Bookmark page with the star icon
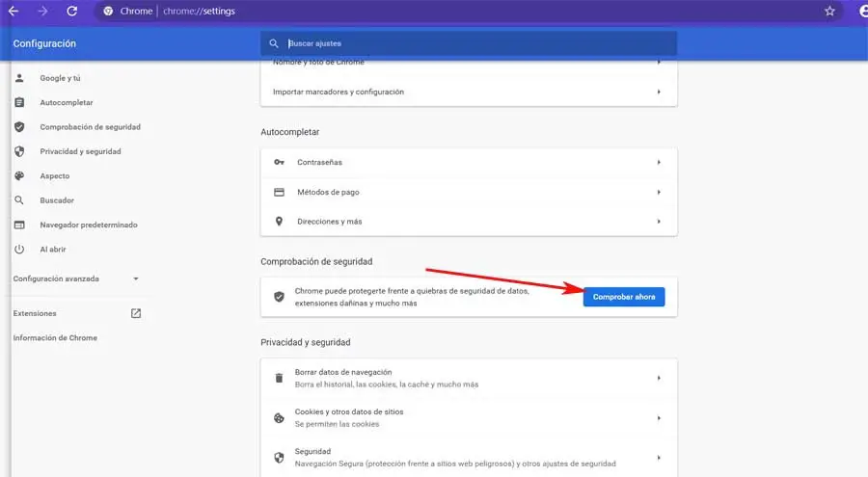Screen dimensions: 868x477 click(x=829, y=12)
